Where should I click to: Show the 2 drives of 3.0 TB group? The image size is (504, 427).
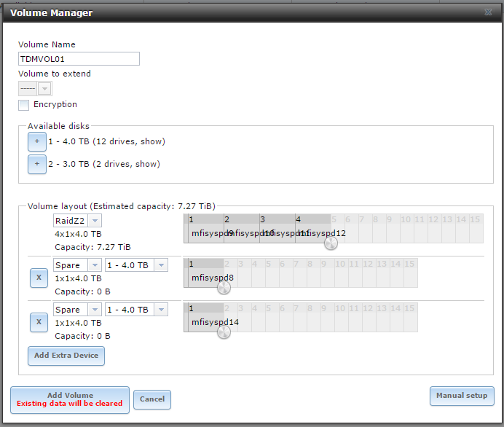145,164
